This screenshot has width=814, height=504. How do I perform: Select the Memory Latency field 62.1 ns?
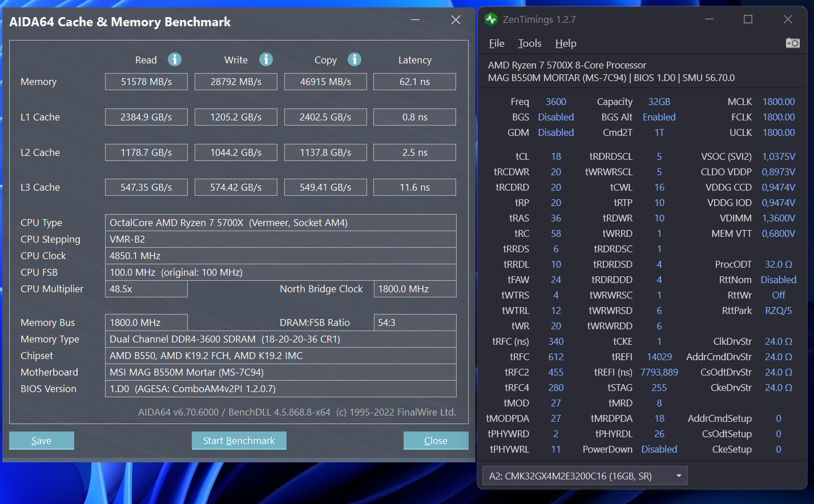pos(414,82)
